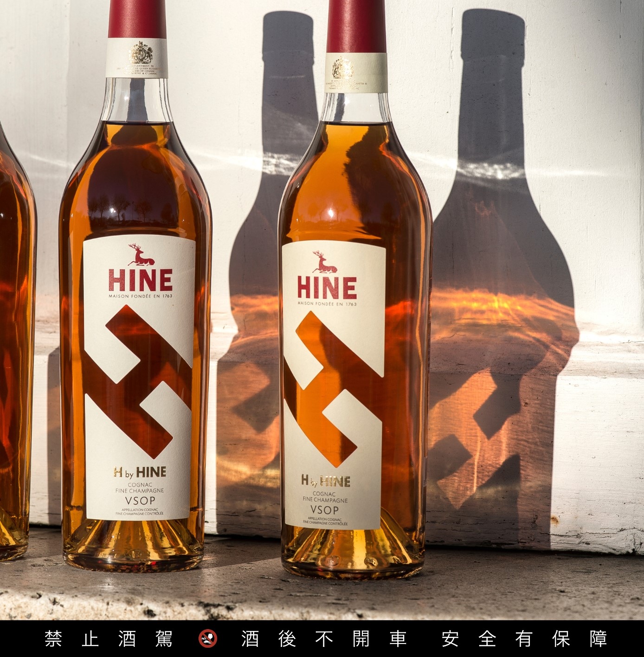Screen dimensions: 644x657
Task: Click 'MAISON FONDÉE EN 1763' on right bottle
Action: pyautogui.click(x=327, y=304)
